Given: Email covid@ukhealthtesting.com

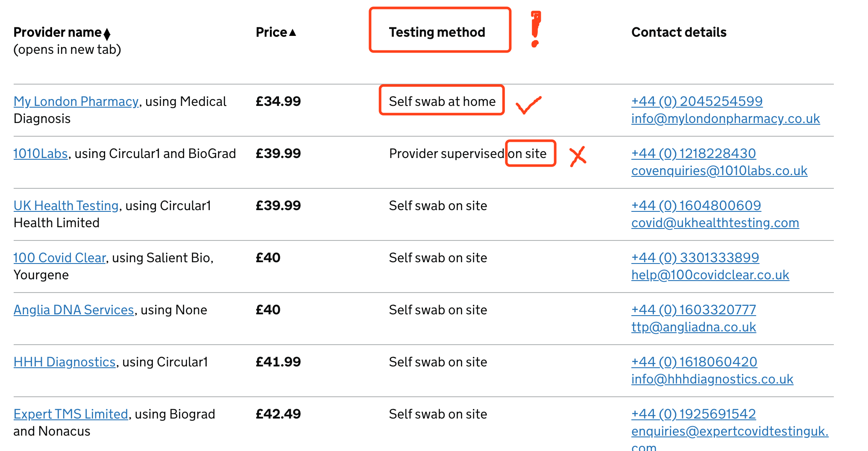Looking at the screenshot, I should click(715, 223).
